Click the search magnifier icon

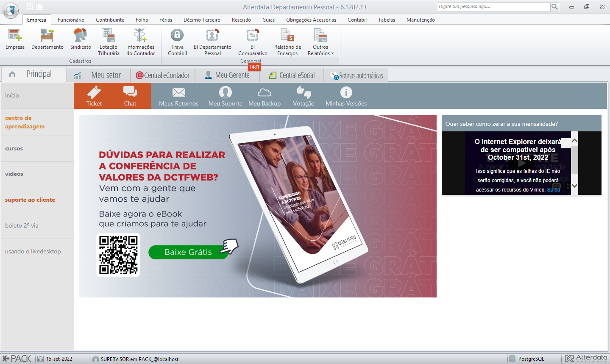(x=554, y=7)
